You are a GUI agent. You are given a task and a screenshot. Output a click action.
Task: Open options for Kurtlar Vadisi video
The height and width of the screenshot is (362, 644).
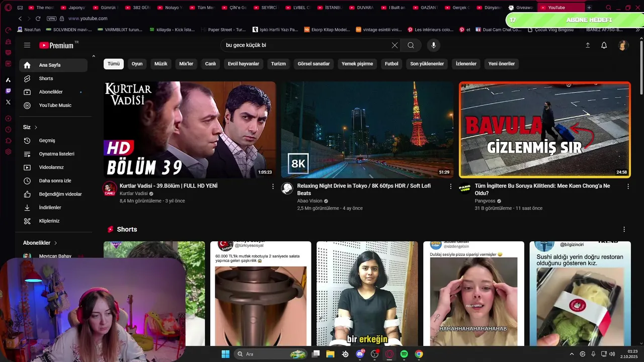pos(273,186)
